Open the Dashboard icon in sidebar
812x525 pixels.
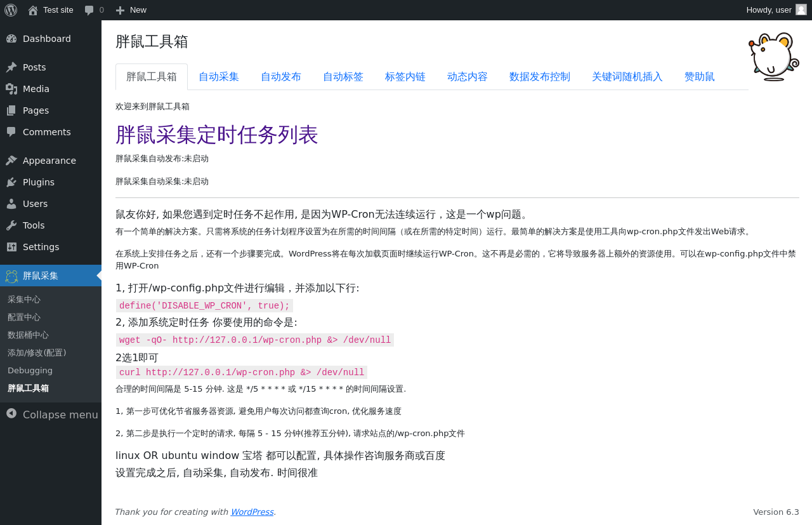[x=11, y=39]
